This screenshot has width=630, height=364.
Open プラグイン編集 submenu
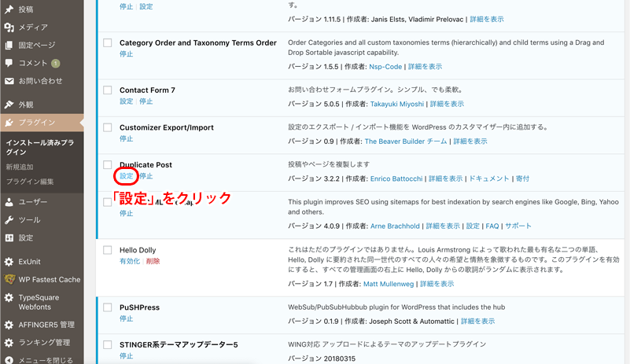30,182
